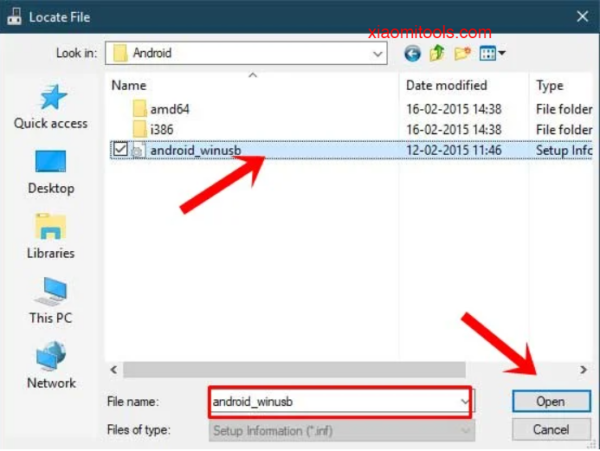
Task: Toggle the android_winusb file checkbox
Action: coord(120,150)
